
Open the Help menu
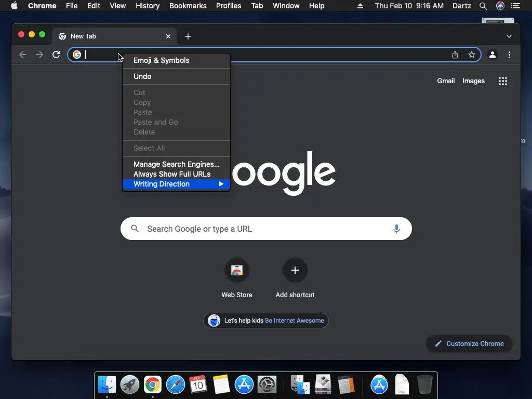coord(316,6)
